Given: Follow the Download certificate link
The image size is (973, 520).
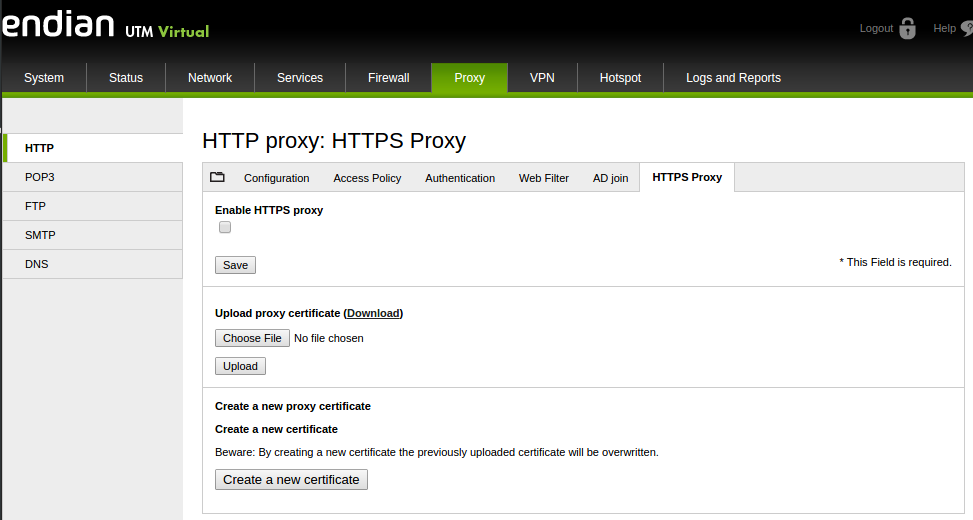Looking at the screenshot, I should (374, 313).
